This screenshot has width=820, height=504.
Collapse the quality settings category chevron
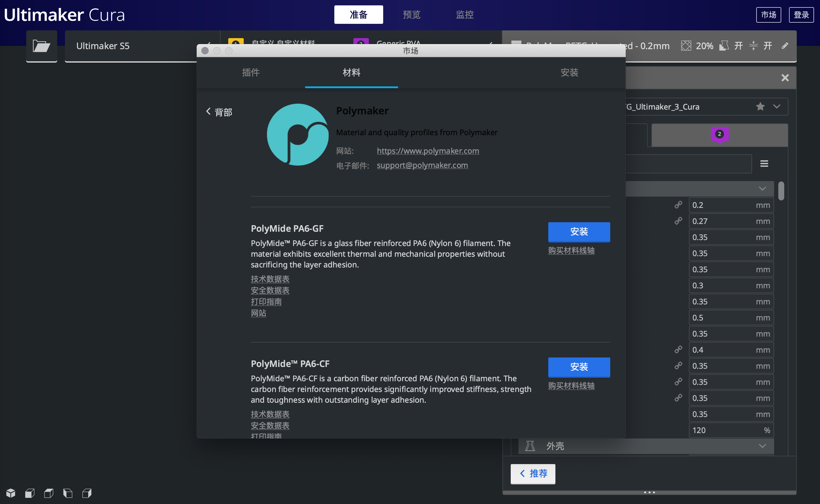[x=762, y=189]
